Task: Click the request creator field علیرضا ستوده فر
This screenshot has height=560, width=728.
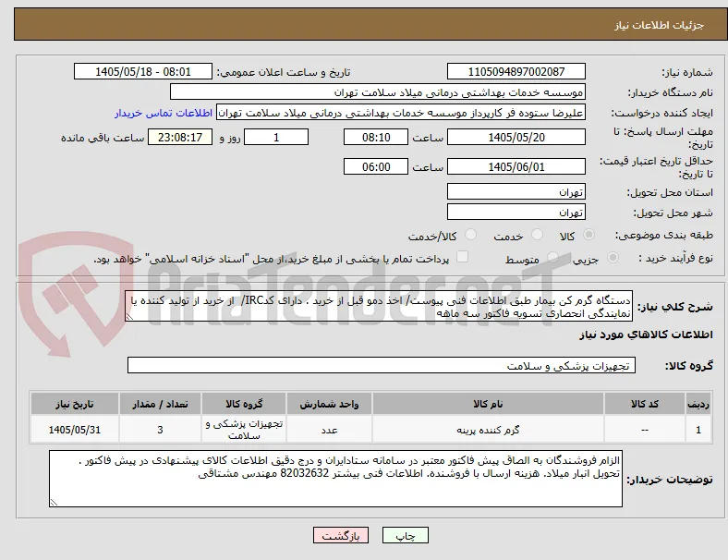Action: point(401,113)
